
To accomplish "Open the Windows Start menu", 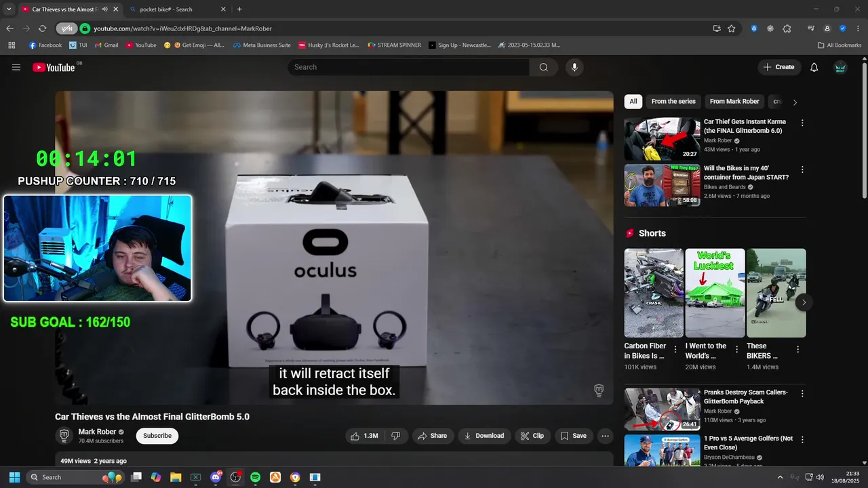I will coord(14,477).
